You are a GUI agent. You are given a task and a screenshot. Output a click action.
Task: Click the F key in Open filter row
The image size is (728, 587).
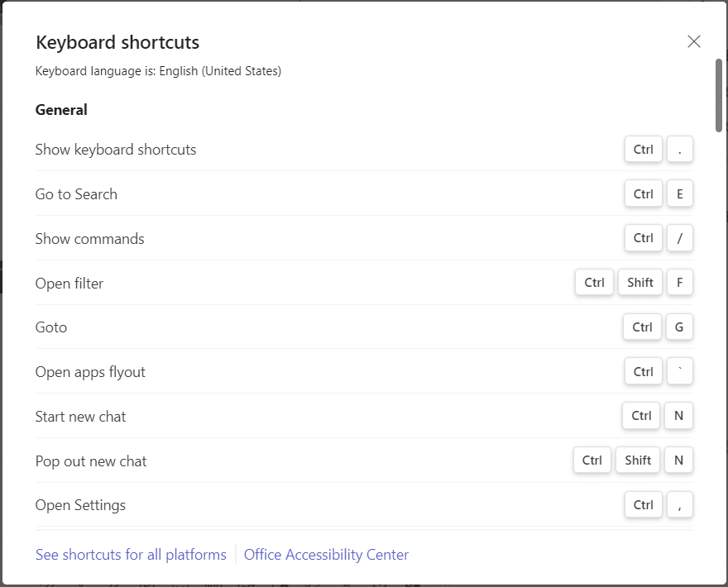(680, 282)
